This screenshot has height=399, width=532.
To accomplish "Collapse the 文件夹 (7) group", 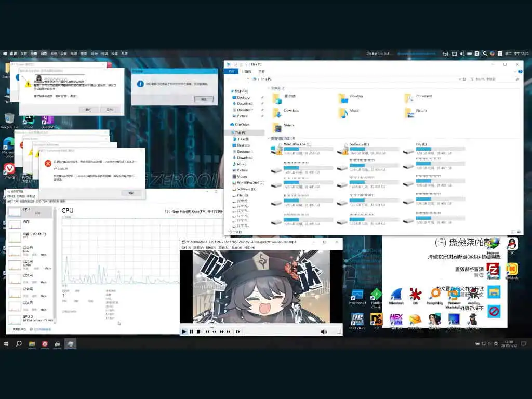I will coord(269,88).
